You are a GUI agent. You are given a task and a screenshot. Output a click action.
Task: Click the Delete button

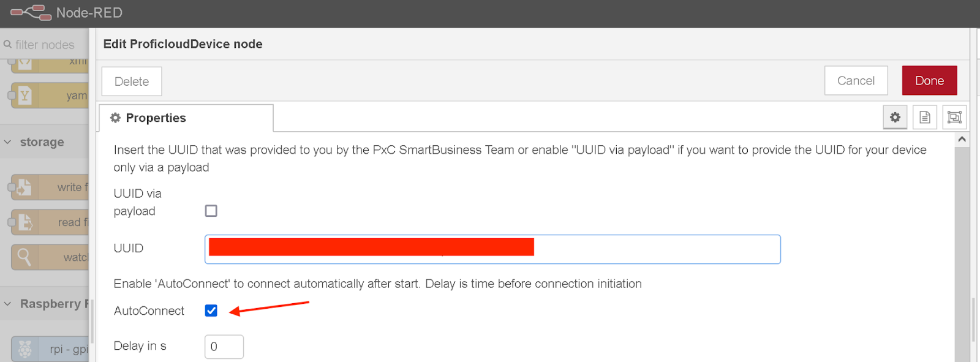pos(132,81)
